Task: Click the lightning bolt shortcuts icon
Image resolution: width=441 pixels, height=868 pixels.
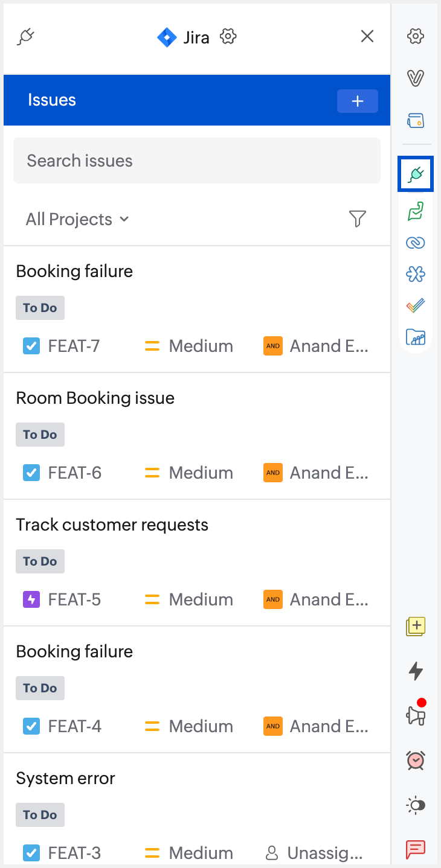Action: pos(416,671)
